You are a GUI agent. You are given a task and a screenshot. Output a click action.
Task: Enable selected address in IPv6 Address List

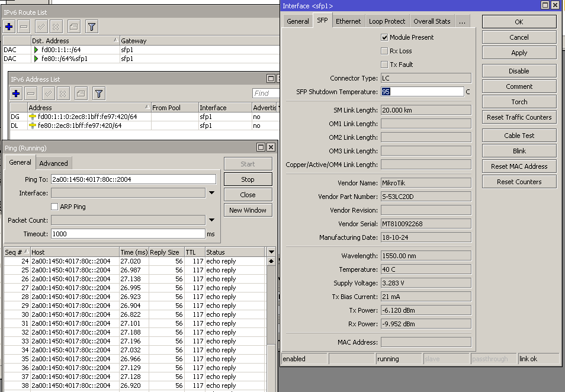[x=49, y=94]
